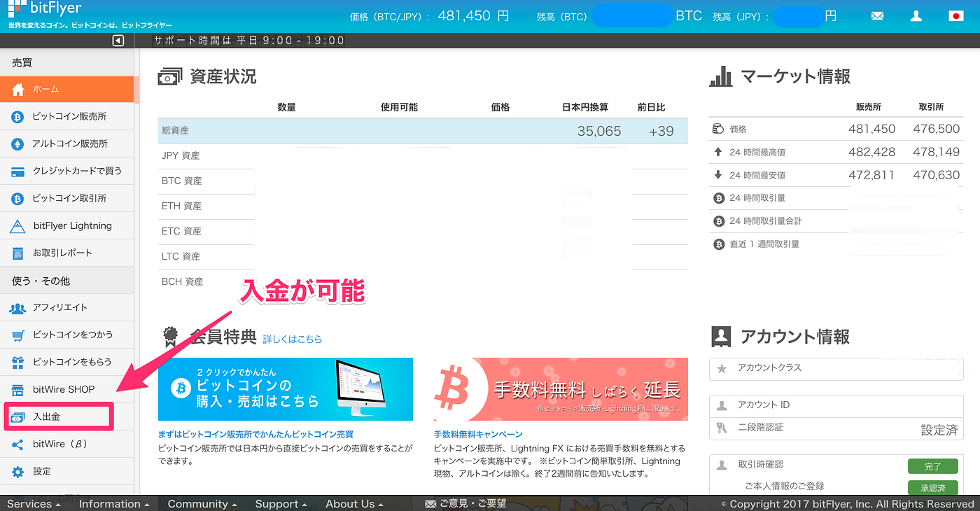Open ビットコイン取引所
The height and width of the screenshot is (511, 980).
click(x=66, y=199)
